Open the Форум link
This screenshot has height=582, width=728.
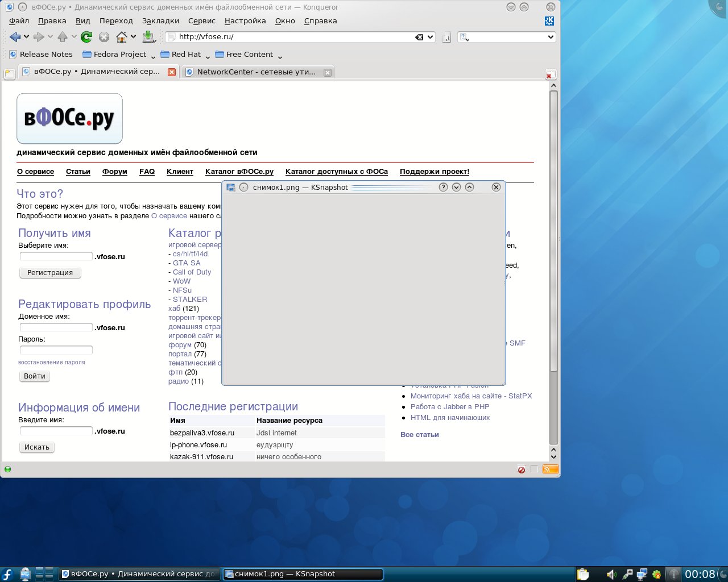pos(114,172)
